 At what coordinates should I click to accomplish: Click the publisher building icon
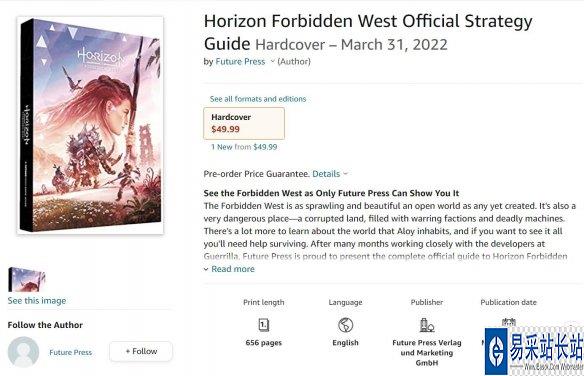pos(427,325)
